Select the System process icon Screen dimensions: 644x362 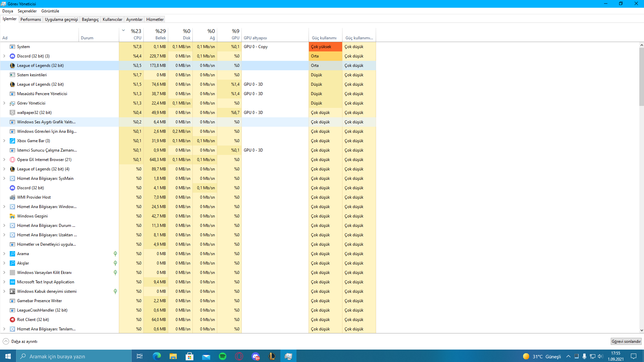12,47
